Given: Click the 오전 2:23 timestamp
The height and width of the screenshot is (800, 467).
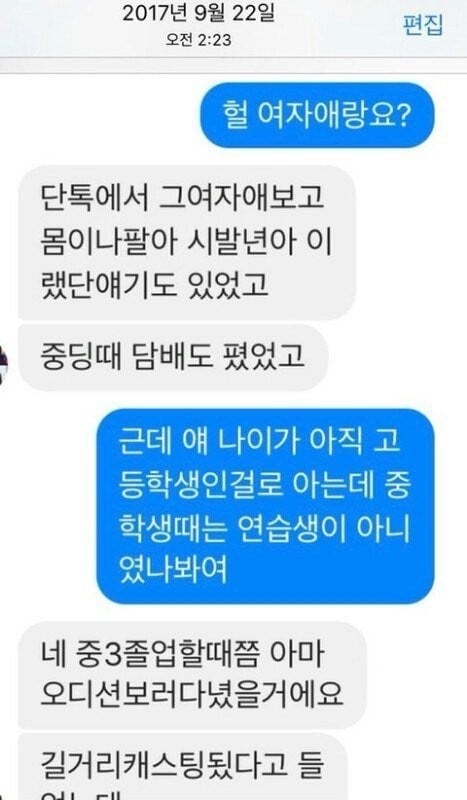Looking at the screenshot, I should [x=198, y=40].
